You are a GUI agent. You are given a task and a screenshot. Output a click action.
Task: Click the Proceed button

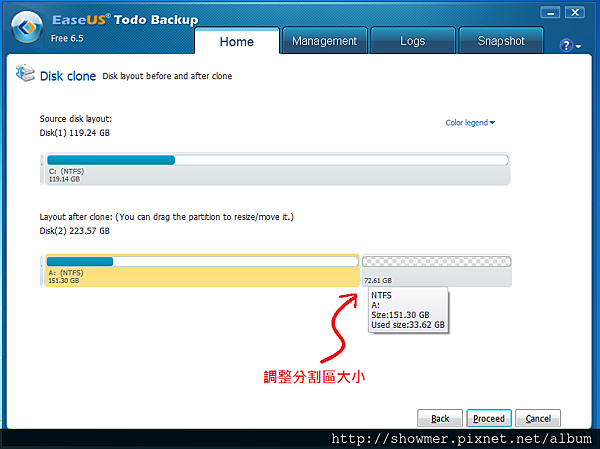pos(489,418)
